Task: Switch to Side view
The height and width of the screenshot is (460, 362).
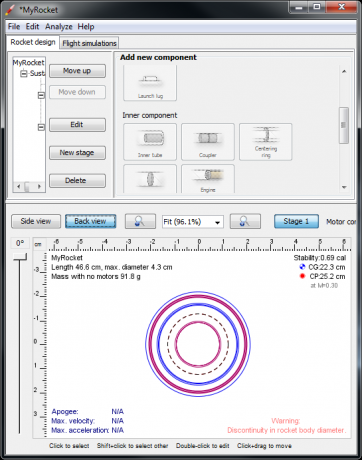Action: pyautogui.click(x=36, y=221)
